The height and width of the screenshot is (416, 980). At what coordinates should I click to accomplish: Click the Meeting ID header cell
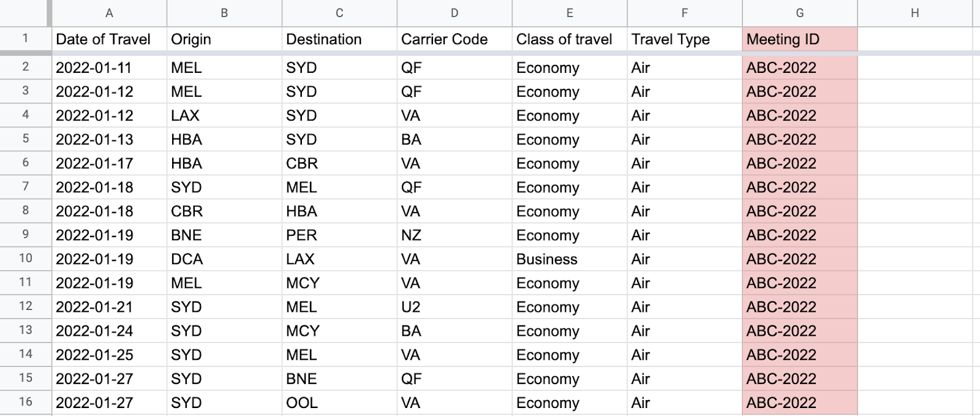(x=800, y=39)
